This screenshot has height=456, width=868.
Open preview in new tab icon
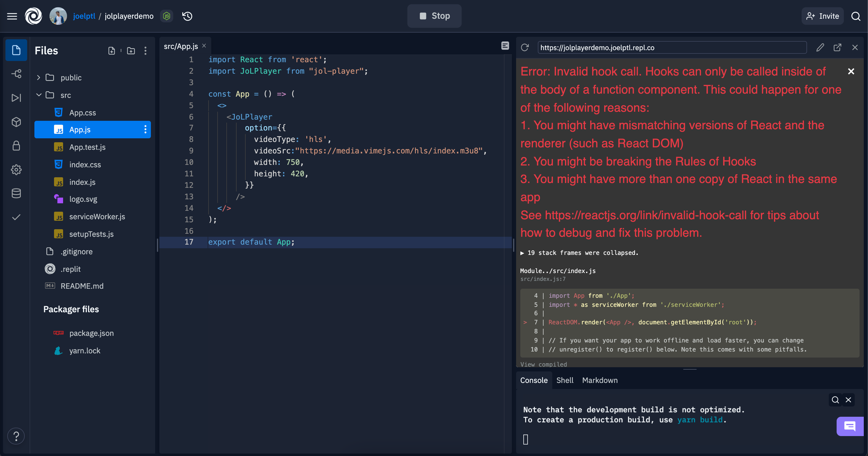coord(837,47)
